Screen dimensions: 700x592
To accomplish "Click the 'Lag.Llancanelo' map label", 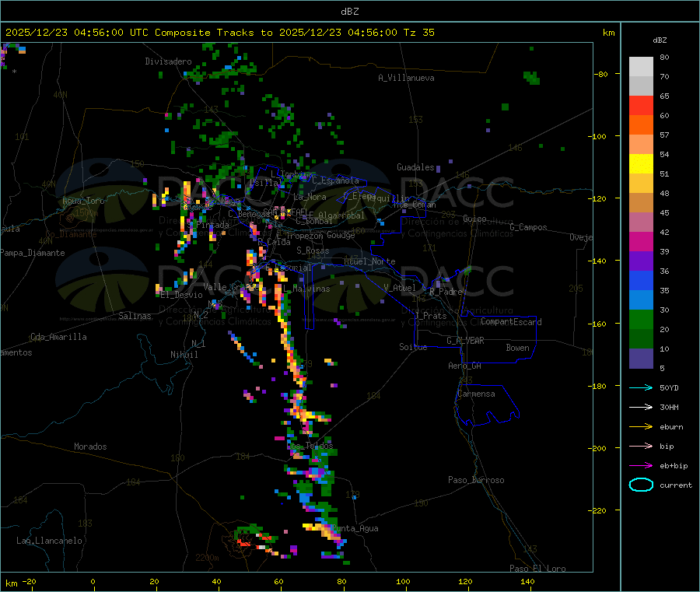I will click(x=49, y=541).
